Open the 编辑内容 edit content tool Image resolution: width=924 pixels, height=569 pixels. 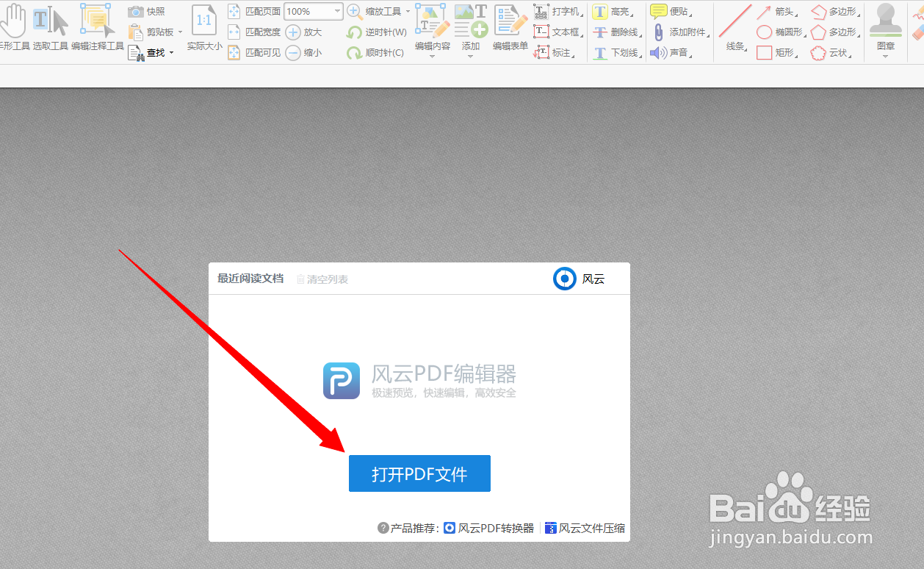[433, 26]
